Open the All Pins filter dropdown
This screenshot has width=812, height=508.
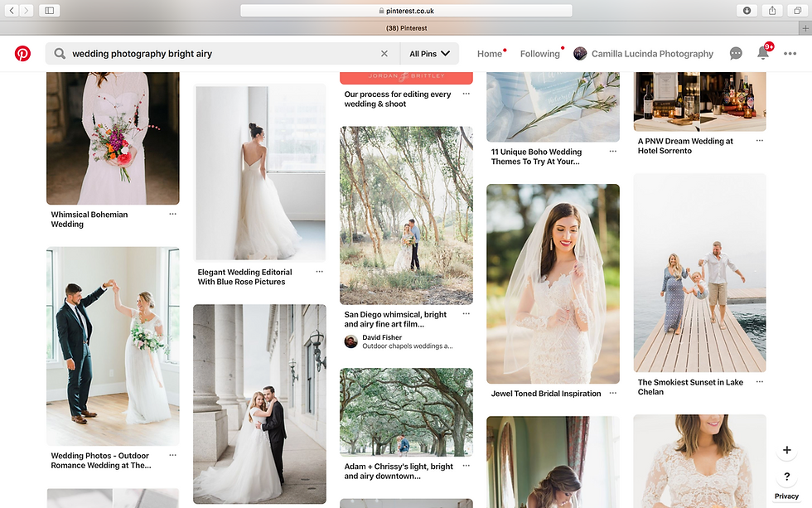coord(429,53)
